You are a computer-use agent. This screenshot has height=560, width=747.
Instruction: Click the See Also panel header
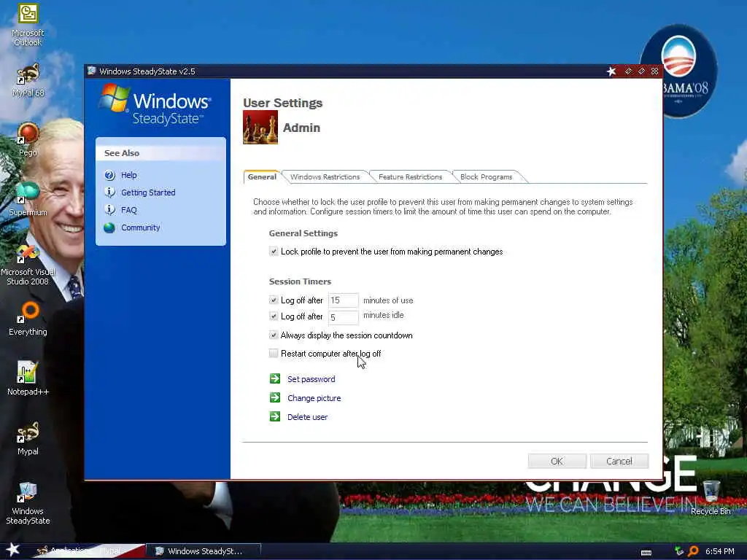click(160, 153)
